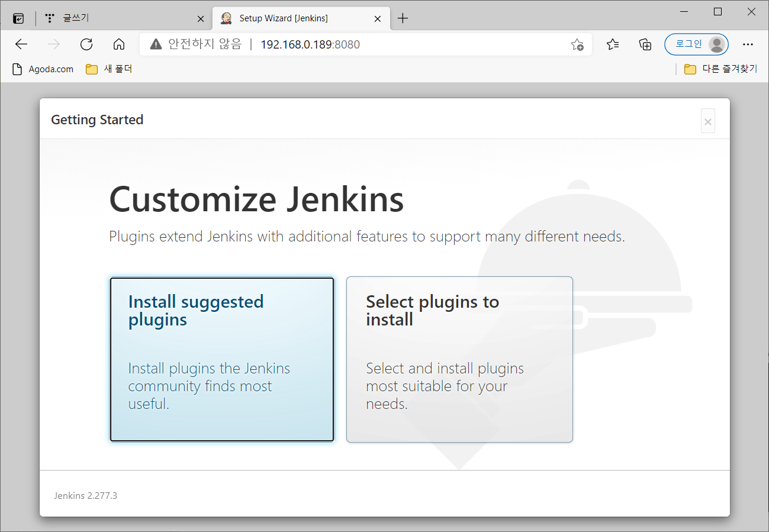Close the 글쓰기 tab
The image size is (769, 532).
coord(200,19)
